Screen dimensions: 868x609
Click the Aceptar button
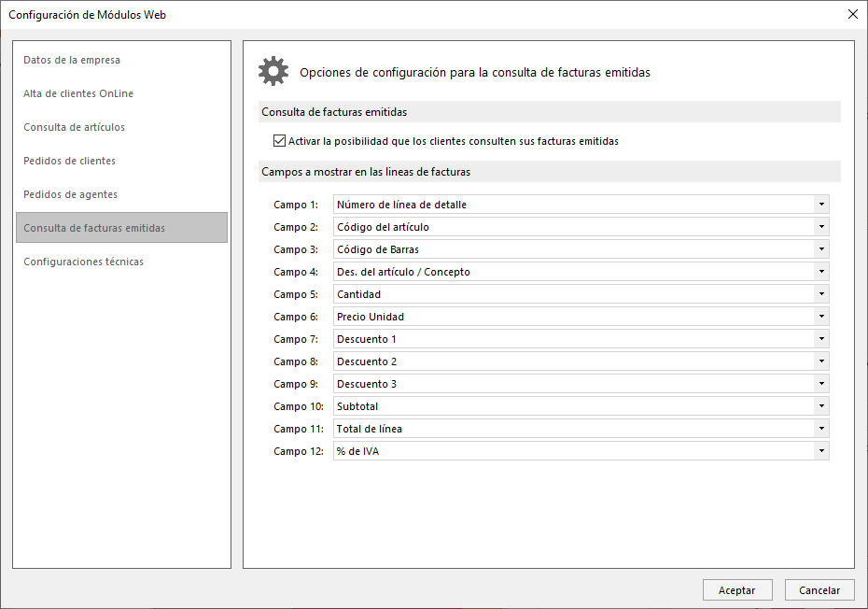point(736,590)
